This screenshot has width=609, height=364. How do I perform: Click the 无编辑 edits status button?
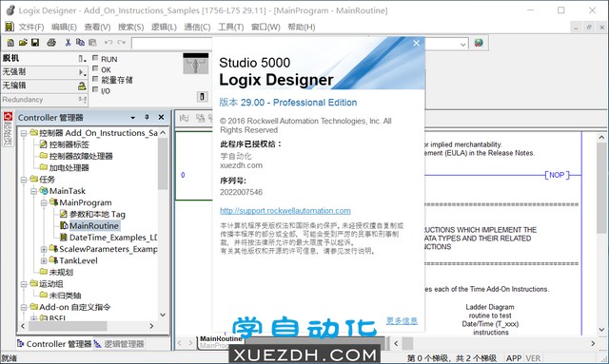[x=44, y=86]
